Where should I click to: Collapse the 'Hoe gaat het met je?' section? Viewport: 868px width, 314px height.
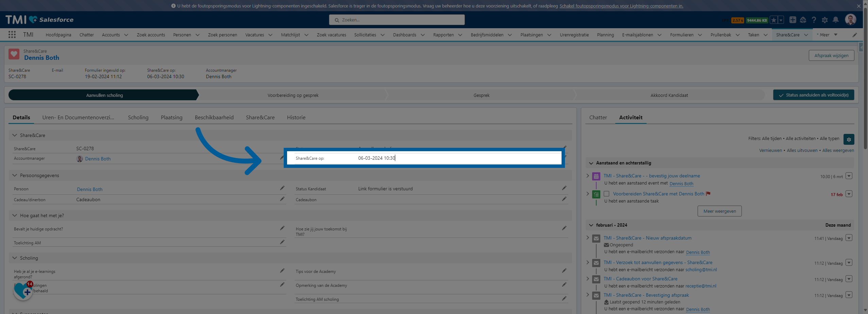(x=15, y=215)
